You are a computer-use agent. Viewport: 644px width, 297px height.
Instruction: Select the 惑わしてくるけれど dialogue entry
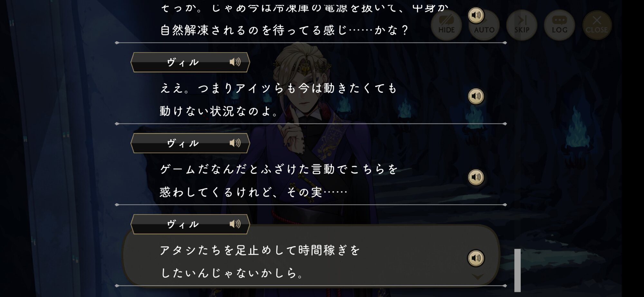pos(311,180)
